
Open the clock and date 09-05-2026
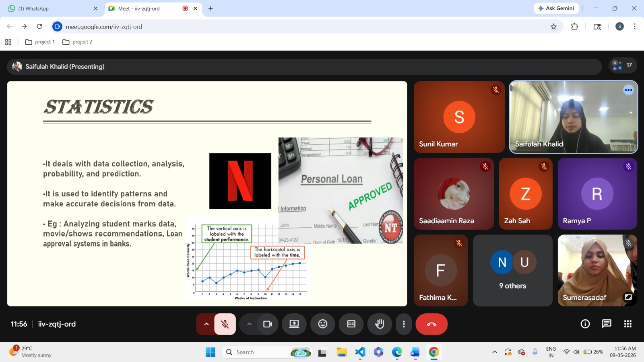tap(623, 352)
